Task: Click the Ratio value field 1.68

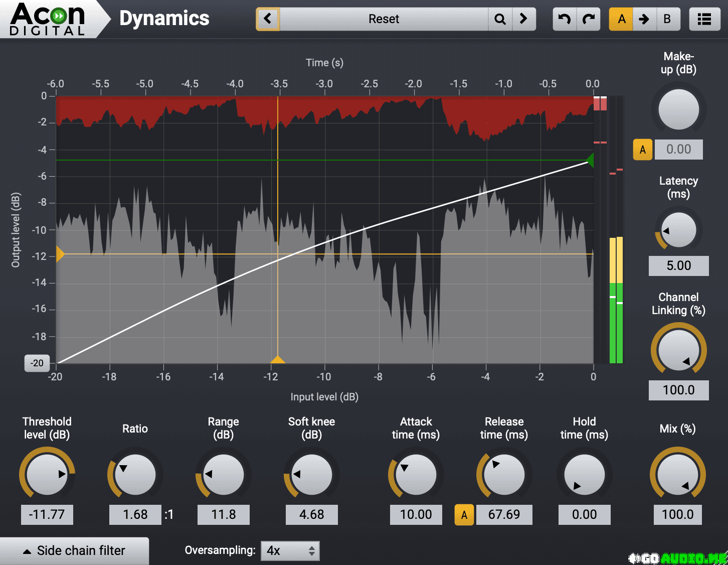Action: (135, 515)
